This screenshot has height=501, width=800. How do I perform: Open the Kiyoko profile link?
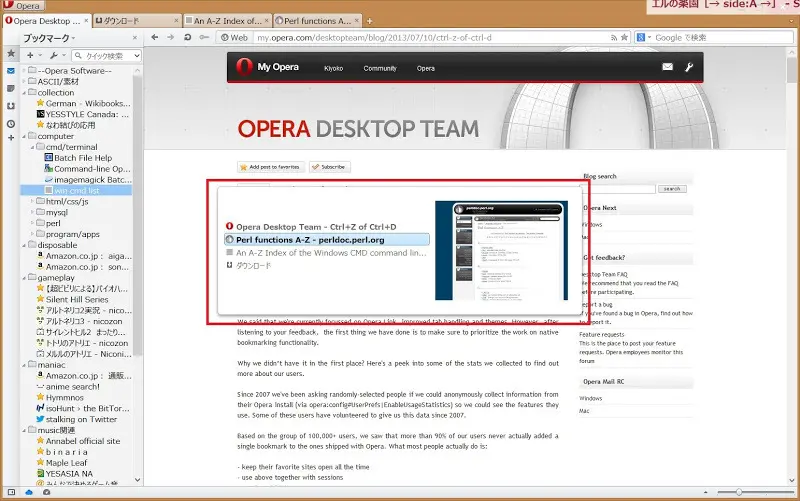pyautogui.click(x=334, y=68)
